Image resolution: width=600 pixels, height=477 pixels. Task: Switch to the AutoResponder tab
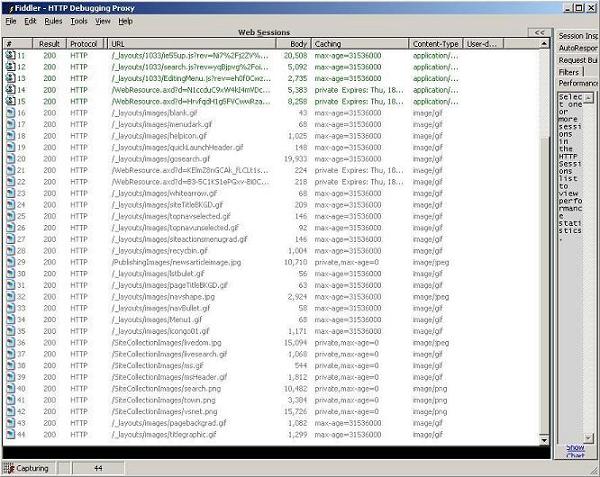click(578, 48)
